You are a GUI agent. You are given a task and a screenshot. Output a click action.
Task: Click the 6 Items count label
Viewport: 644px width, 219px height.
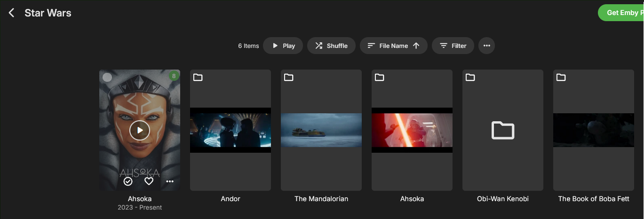click(248, 46)
